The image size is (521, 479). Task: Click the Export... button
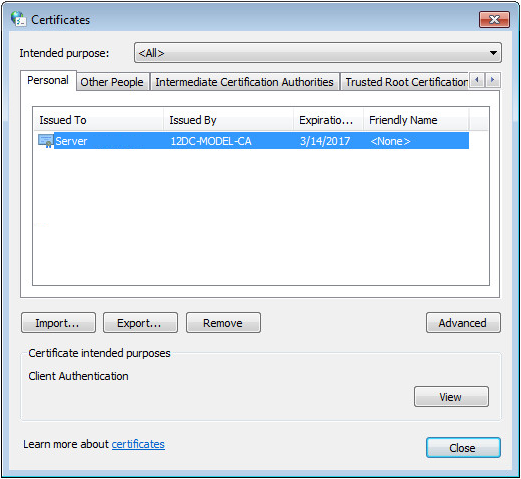[x=140, y=323]
